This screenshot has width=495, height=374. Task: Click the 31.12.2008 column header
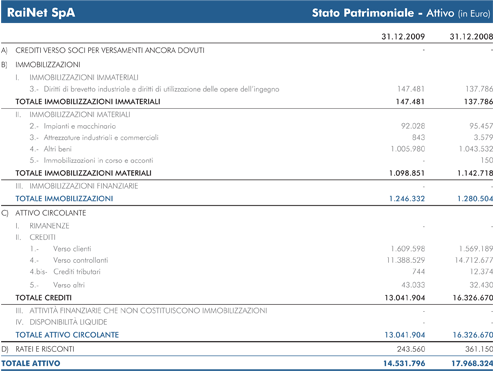(471, 36)
